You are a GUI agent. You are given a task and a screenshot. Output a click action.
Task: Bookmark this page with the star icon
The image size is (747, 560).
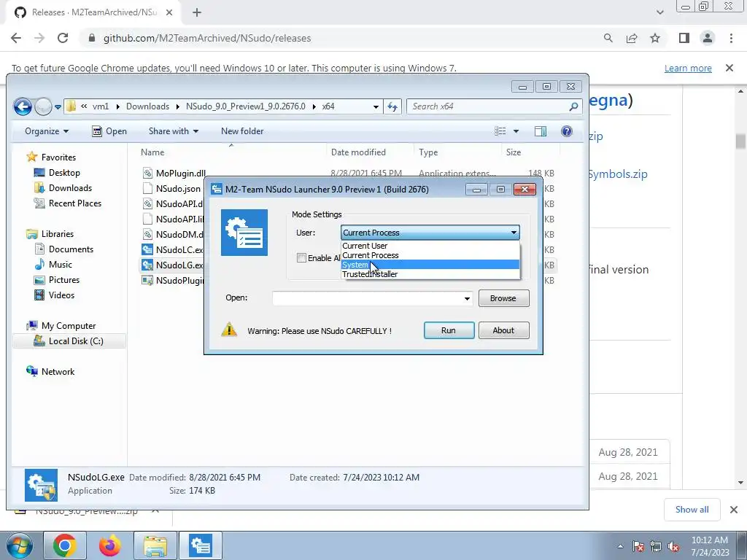tap(655, 38)
